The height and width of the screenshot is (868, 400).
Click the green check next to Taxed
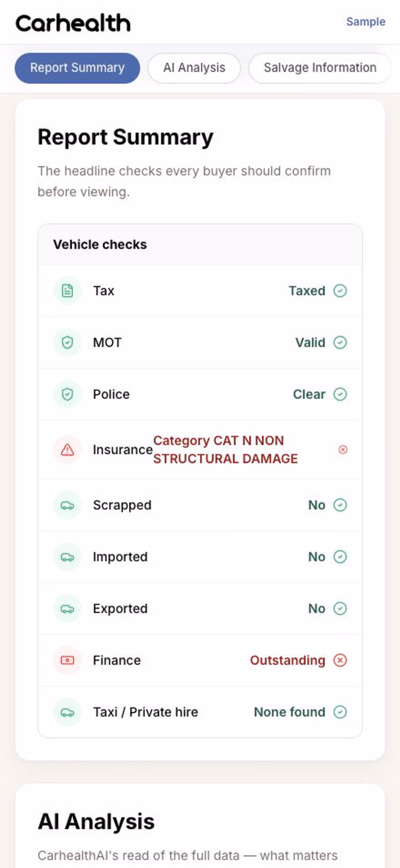pos(340,291)
